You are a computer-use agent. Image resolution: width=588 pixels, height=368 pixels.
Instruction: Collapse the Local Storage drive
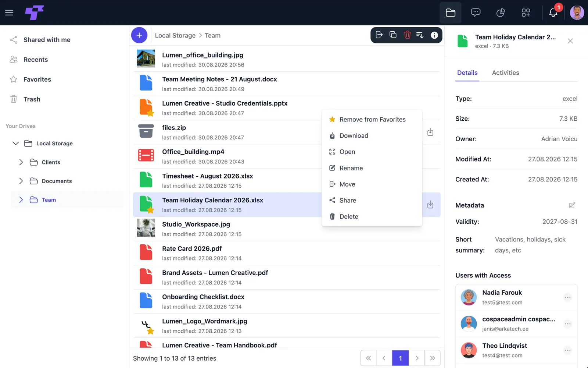click(16, 143)
